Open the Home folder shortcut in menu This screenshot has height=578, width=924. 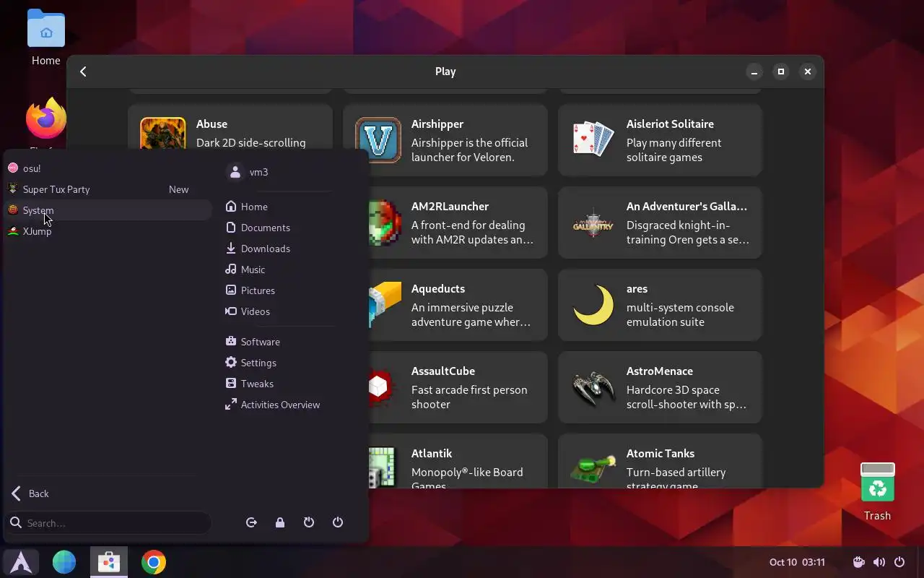coord(279,207)
